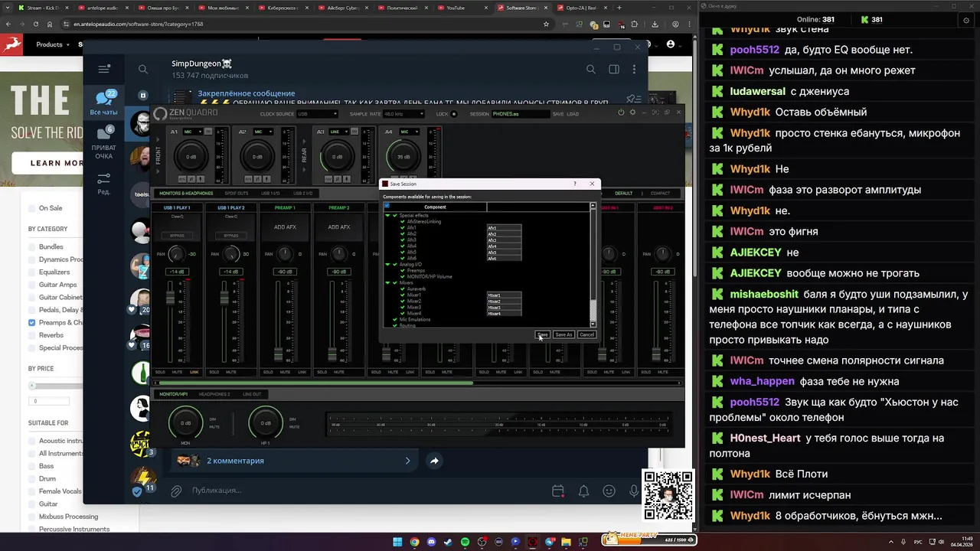Click the PREAMP 1 channel fader handle
980x551 pixels.
coord(278,354)
